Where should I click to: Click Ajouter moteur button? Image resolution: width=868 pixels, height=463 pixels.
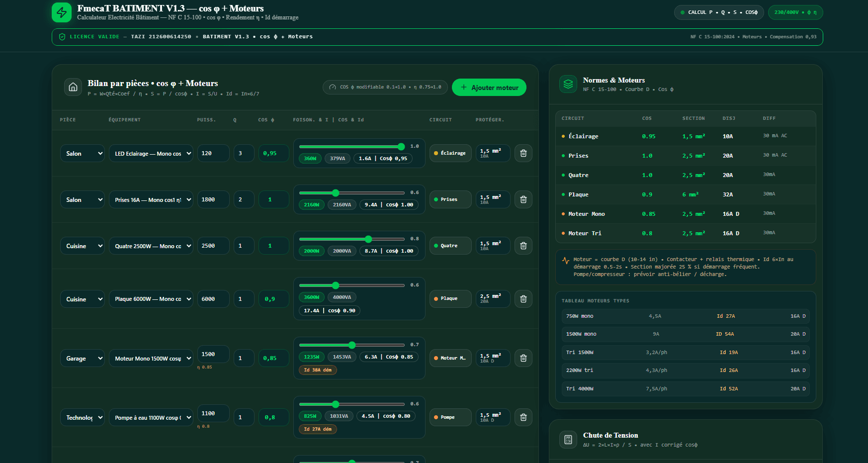[x=489, y=88]
